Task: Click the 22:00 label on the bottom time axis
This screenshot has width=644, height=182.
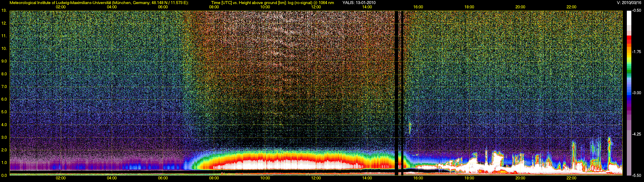Action: tap(571, 178)
